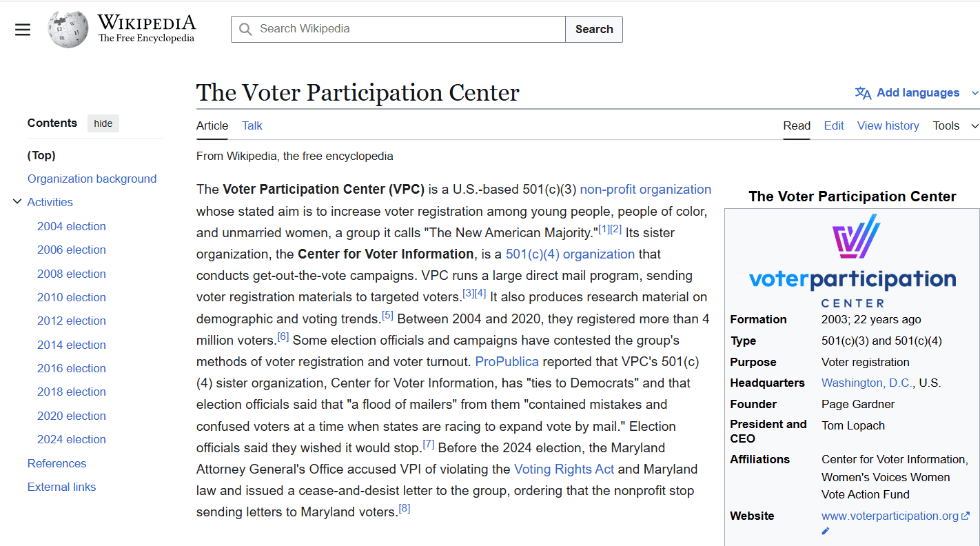Follow the Voting Rights Act link

(x=564, y=469)
